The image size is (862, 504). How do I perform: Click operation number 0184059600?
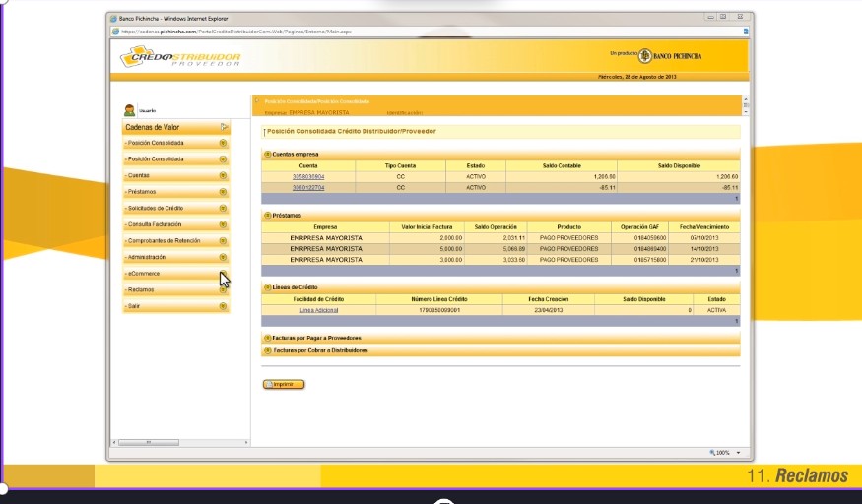650,238
